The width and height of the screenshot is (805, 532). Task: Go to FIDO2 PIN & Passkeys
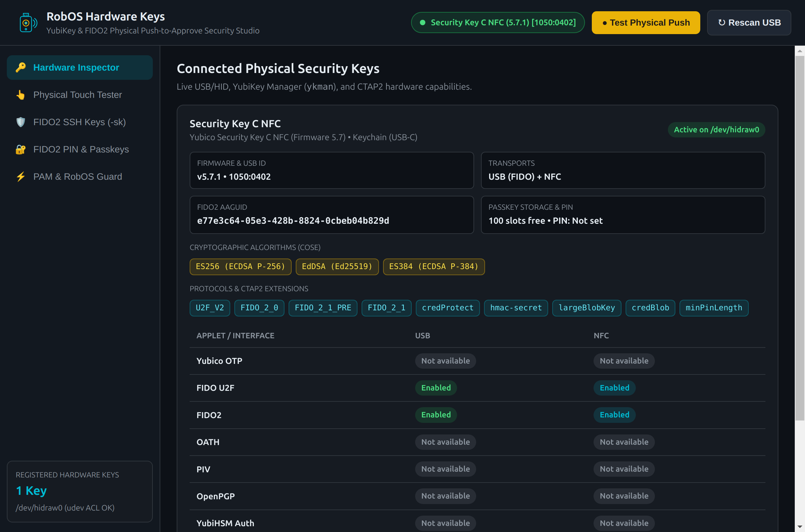pyautogui.click(x=80, y=149)
